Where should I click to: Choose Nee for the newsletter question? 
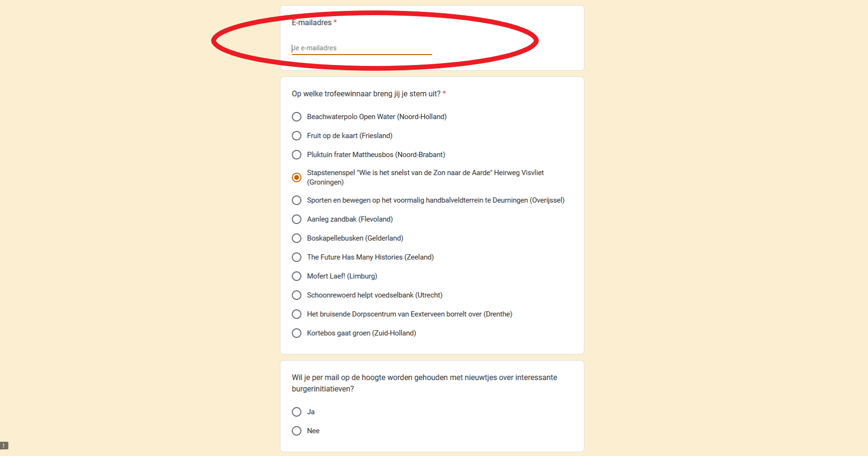(x=296, y=431)
